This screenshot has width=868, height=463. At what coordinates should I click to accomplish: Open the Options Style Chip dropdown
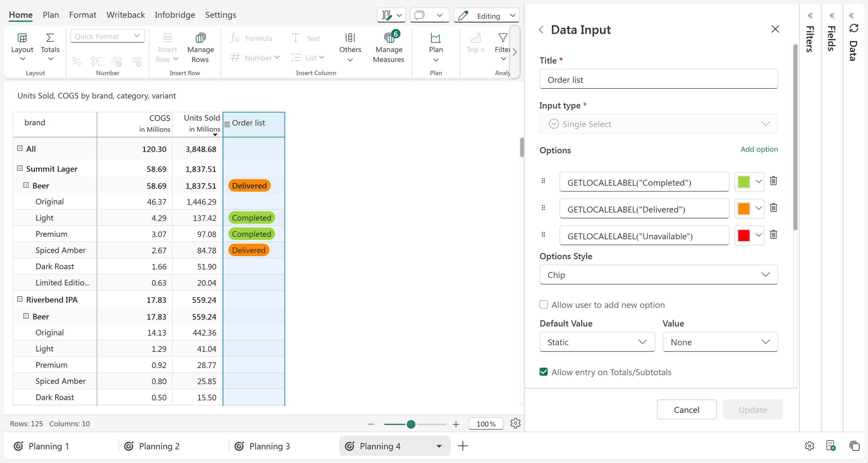click(x=658, y=275)
